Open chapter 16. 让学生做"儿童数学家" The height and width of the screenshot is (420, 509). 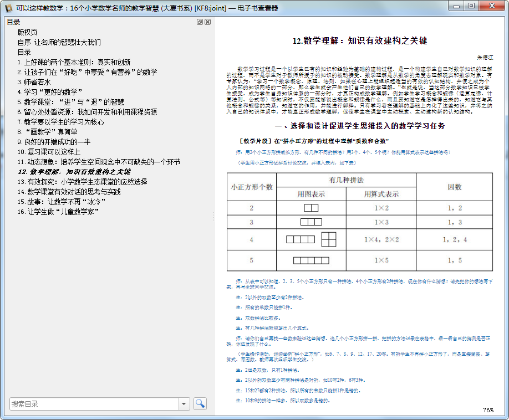pos(58,212)
